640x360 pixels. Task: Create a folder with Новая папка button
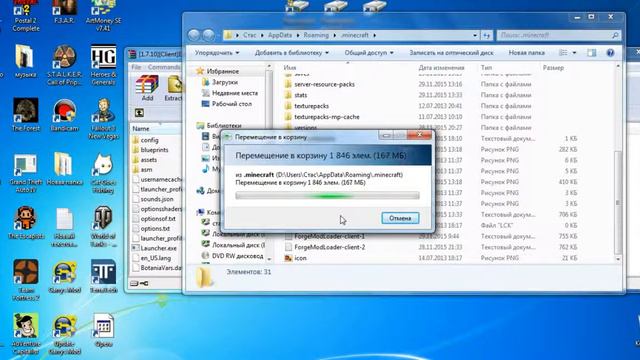[527, 53]
